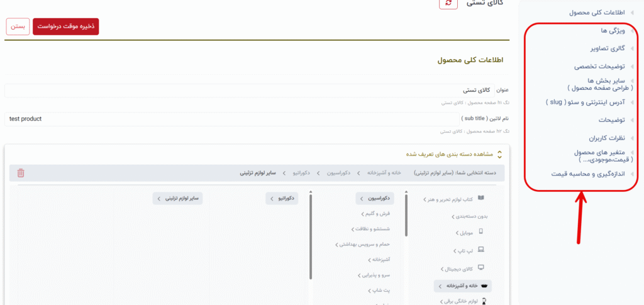Click the red refresh icon beside the title
Image resolution: width=644 pixels, height=305 pixels.
[x=448, y=3]
